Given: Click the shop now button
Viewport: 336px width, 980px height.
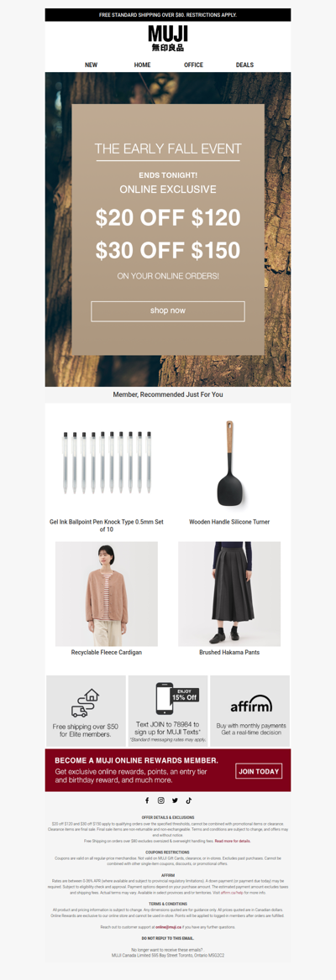Looking at the screenshot, I should 168,310.
